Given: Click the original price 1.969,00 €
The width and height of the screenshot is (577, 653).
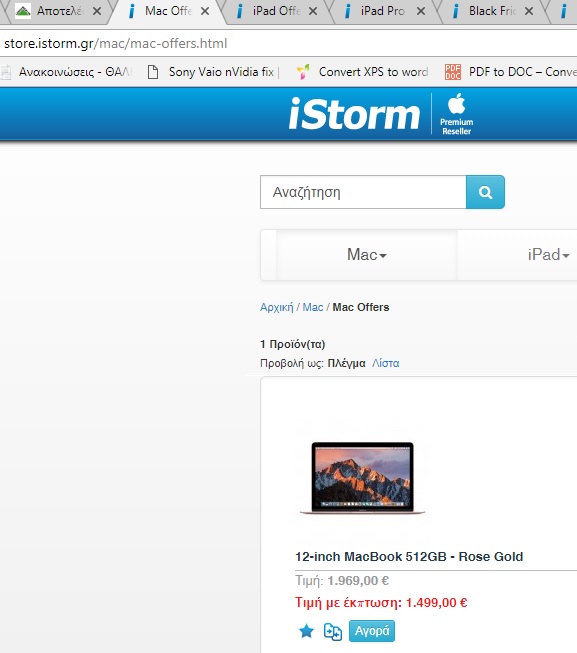Looking at the screenshot, I should coord(358,581).
